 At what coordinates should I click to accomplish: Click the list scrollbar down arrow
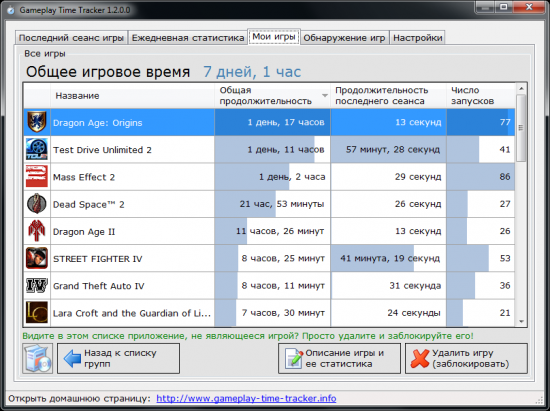tap(521, 322)
